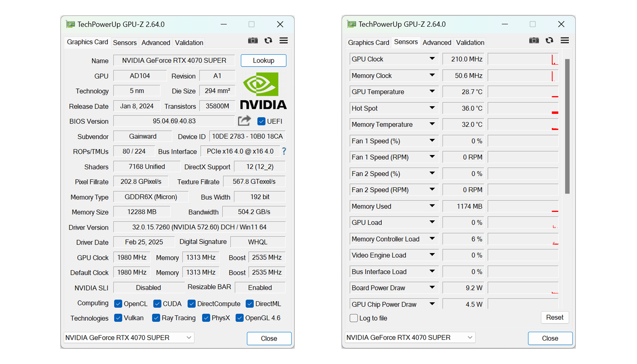The image size is (637, 364).
Task: Switch to Sensors tab in the left window
Action: click(x=125, y=42)
